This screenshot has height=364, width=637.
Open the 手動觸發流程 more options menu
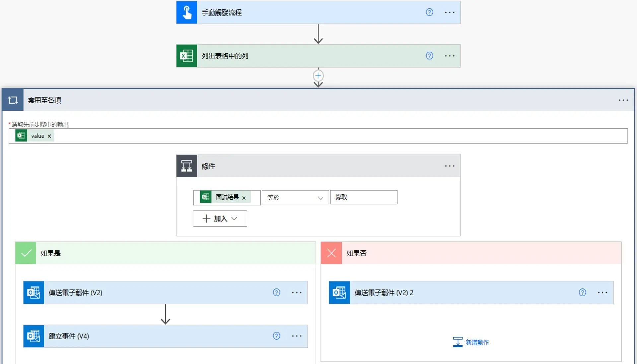pyautogui.click(x=450, y=12)
